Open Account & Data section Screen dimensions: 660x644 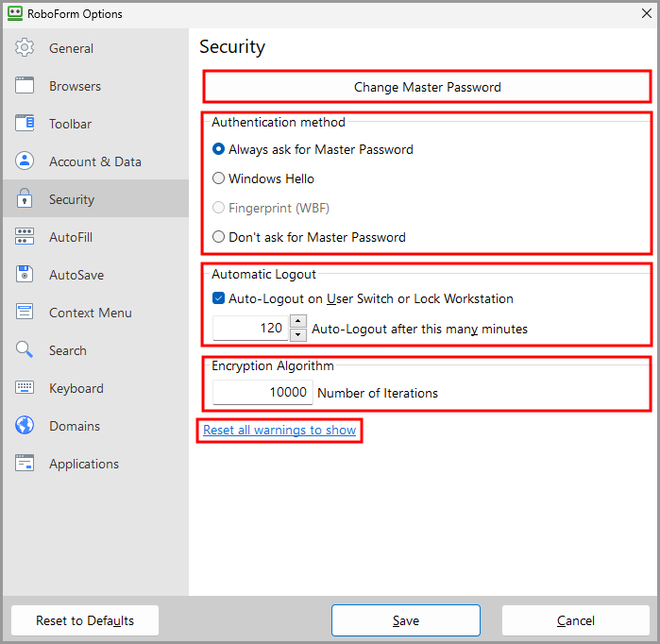point(96,161)
